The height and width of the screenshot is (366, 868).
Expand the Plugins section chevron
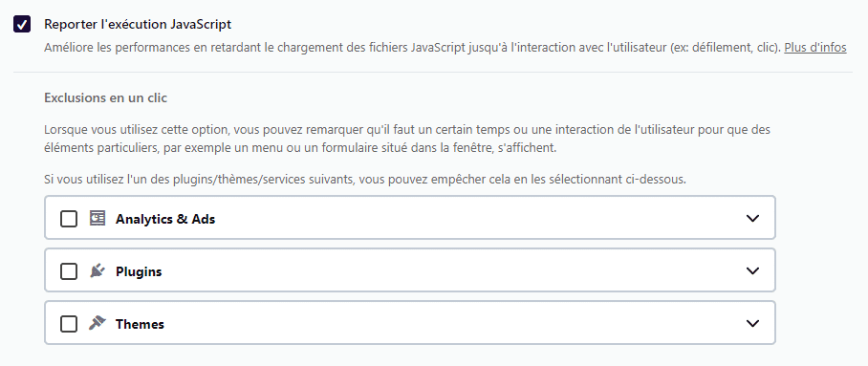(x=752, y=270)
